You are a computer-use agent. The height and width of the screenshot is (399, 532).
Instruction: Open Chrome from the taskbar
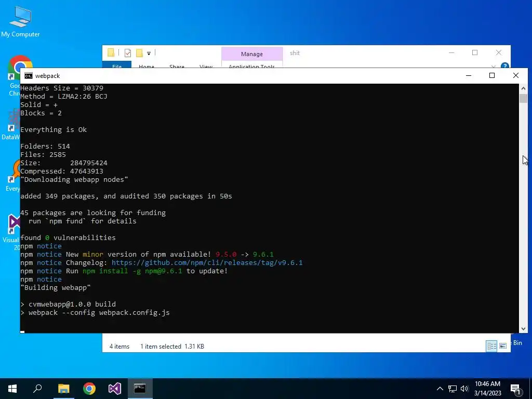point(89,389)
